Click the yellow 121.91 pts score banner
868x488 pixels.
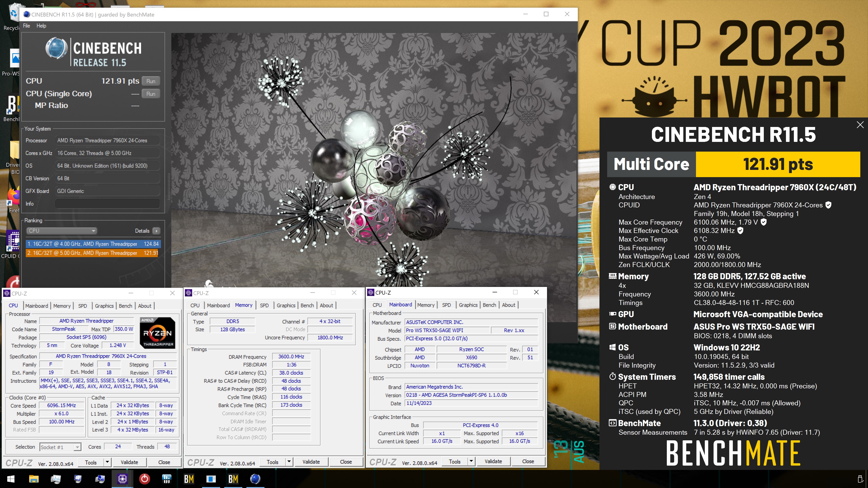(778, 164)
